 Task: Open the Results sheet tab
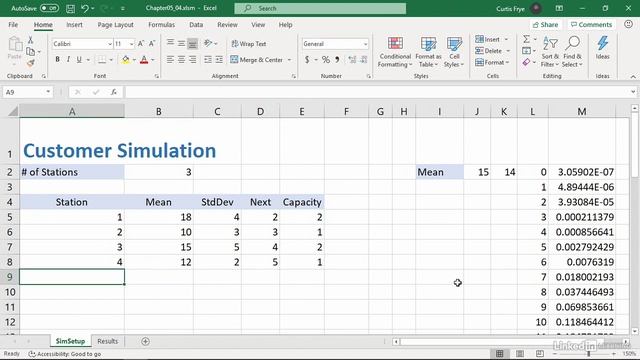(108, 341)
